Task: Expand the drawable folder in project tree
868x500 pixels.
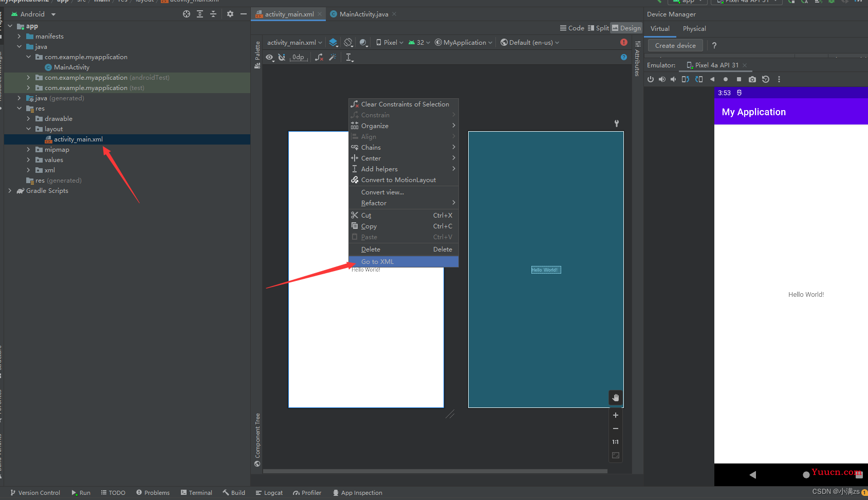Action: pos(28,119)
